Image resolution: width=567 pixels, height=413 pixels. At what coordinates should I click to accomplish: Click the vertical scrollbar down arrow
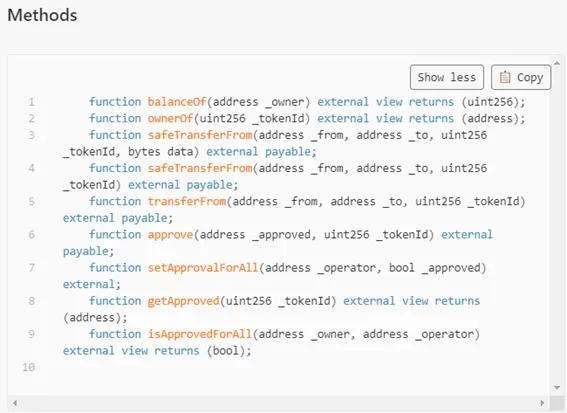point(557,388)
